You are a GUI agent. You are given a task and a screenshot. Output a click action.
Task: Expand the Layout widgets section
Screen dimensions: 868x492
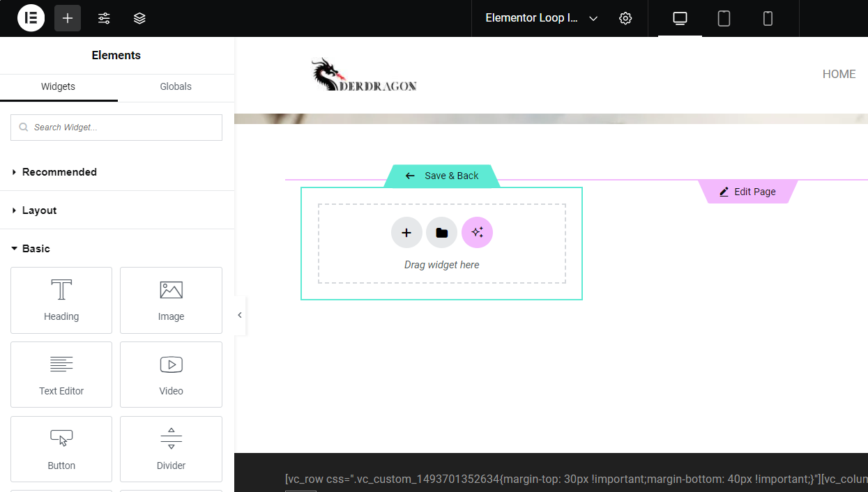(x=39, y=210)
